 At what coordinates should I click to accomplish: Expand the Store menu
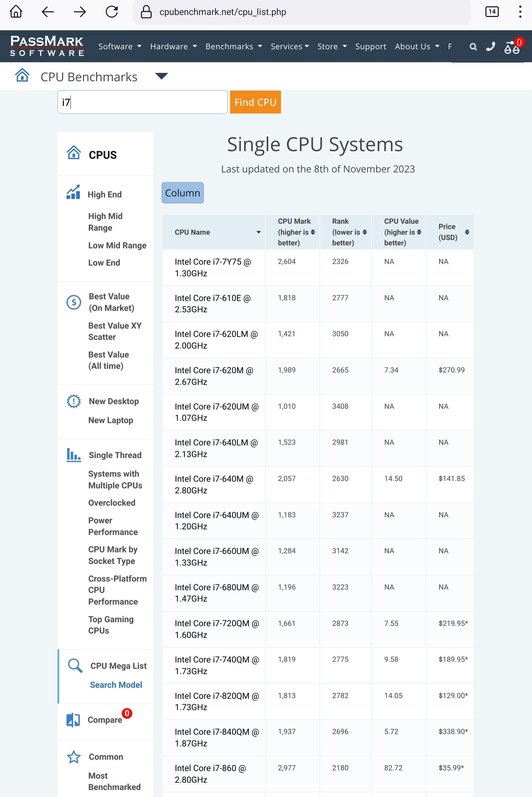332,47
